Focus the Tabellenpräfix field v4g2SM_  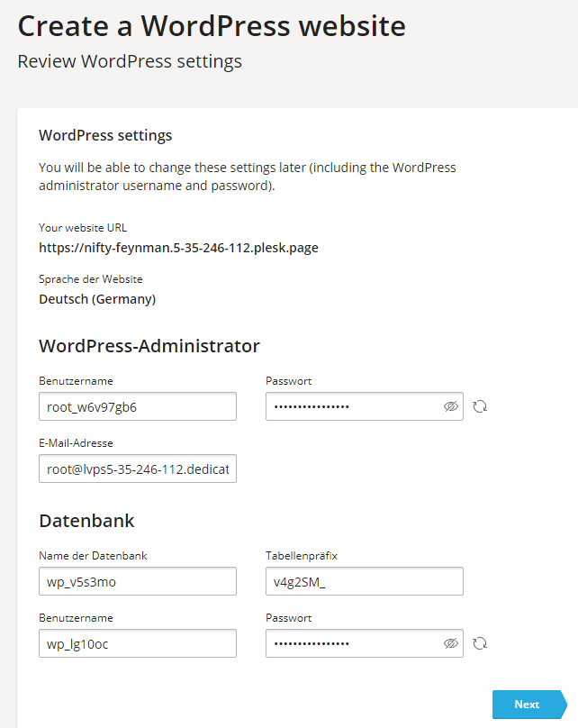point(364,581)
